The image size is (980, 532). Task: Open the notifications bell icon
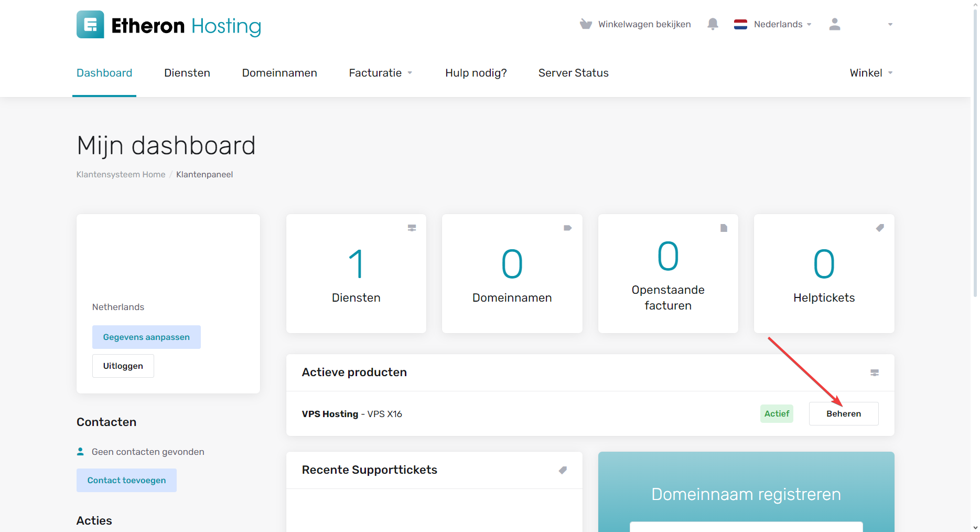click(713, 24)
